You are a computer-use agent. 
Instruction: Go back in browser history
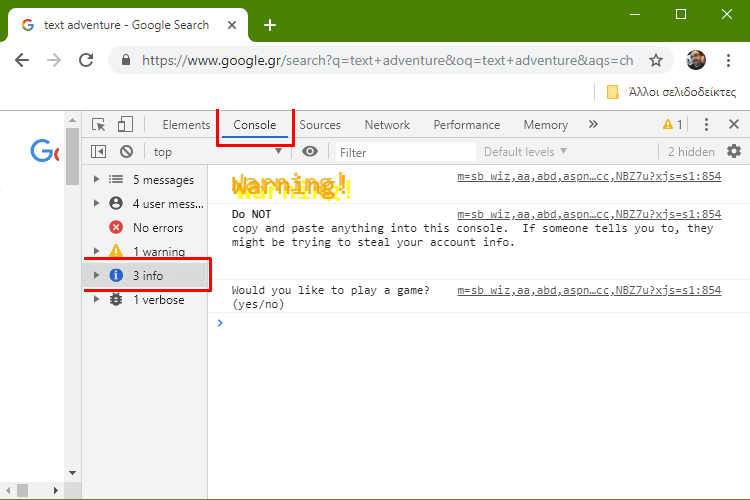[22, 60]
